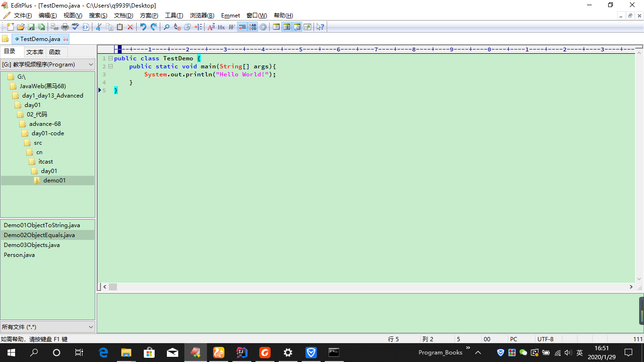Create a new document from the toolbar
This screenshot has width=644, height=362.
pos(10,27)
